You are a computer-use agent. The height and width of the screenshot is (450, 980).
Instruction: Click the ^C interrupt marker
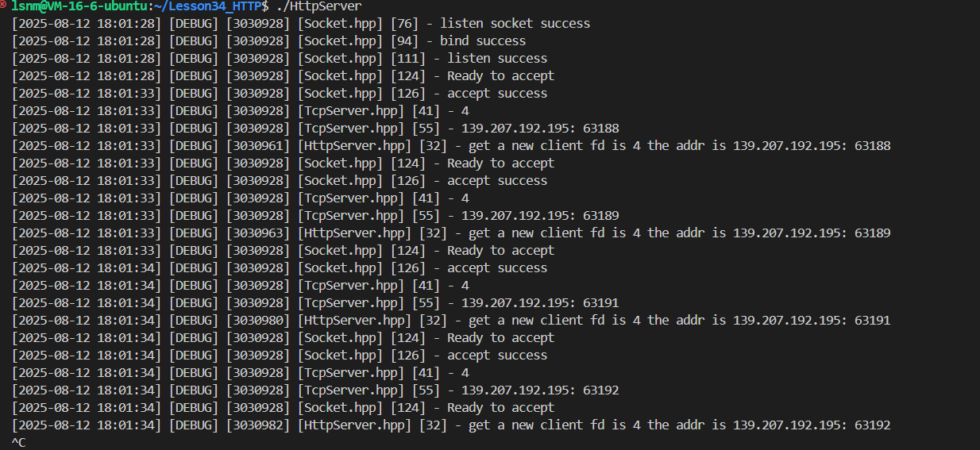pyautogui.click(x=18, y=442)
